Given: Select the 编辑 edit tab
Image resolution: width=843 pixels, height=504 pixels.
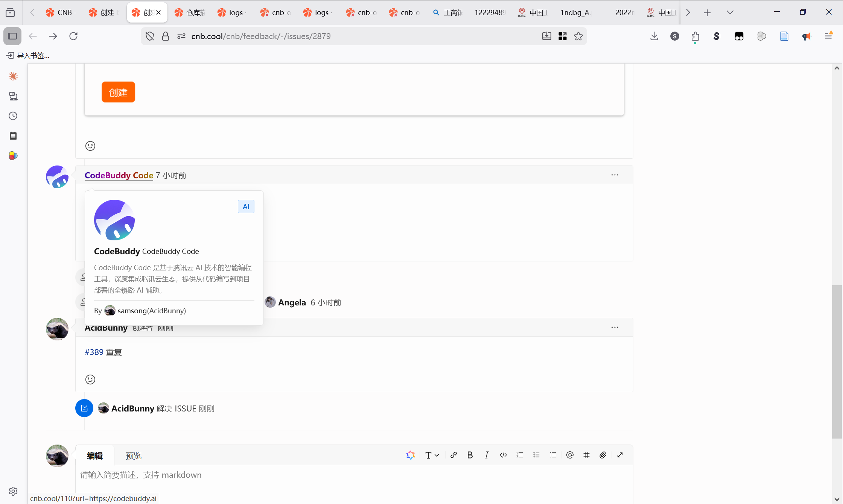Looking at the screenshot, I should click(95, 456).
